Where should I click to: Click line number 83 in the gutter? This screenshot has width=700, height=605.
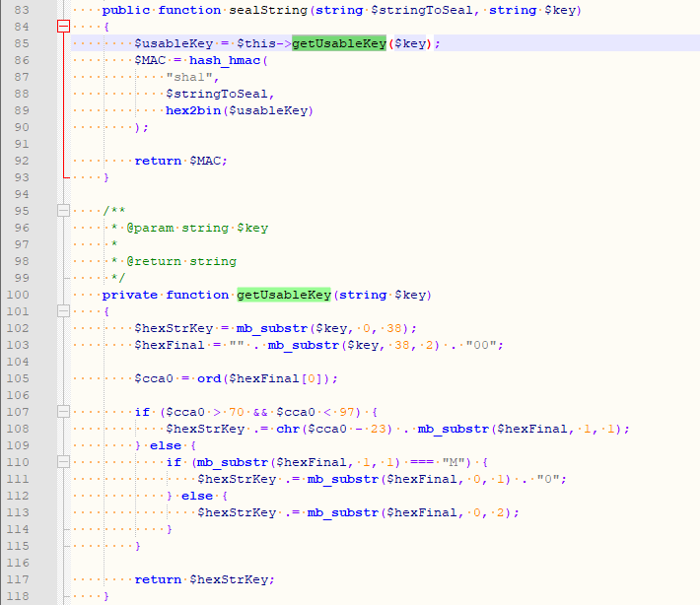(22, 10)
